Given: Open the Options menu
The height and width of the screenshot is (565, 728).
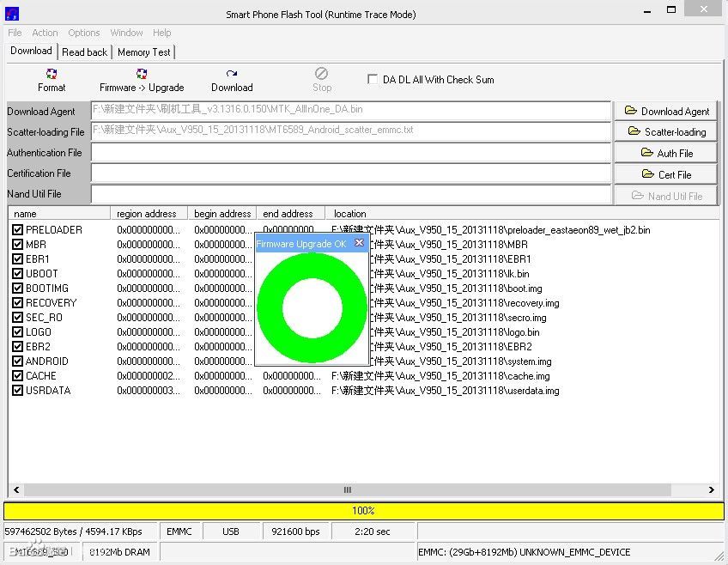Looking at the screenshot, I should point(84,33).
